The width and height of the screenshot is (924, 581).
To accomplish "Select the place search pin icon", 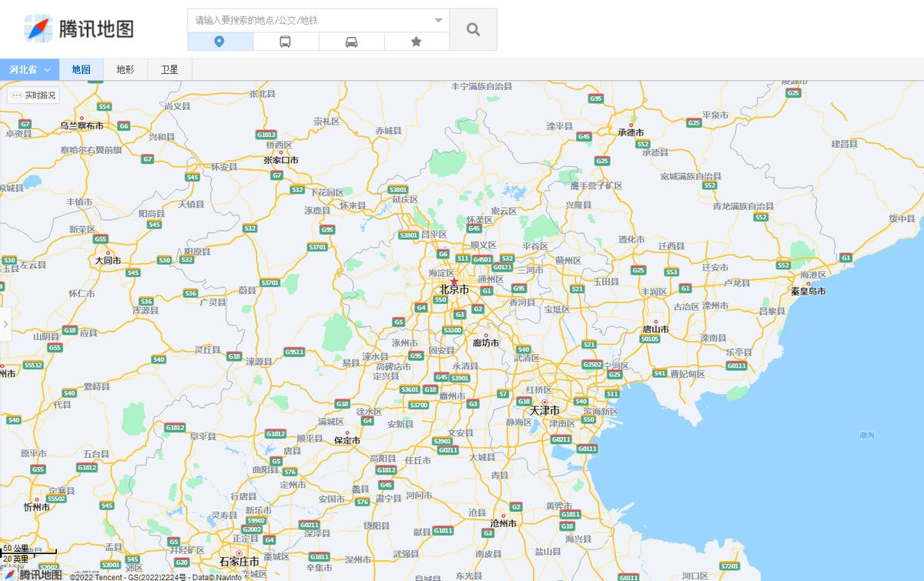I will click(x=219, y=42).
